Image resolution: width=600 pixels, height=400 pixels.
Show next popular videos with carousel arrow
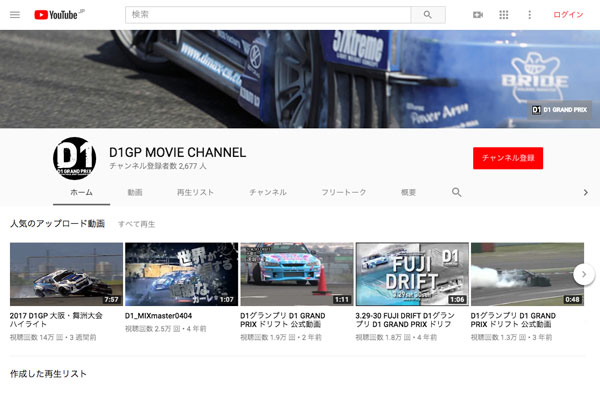(584, 274)
